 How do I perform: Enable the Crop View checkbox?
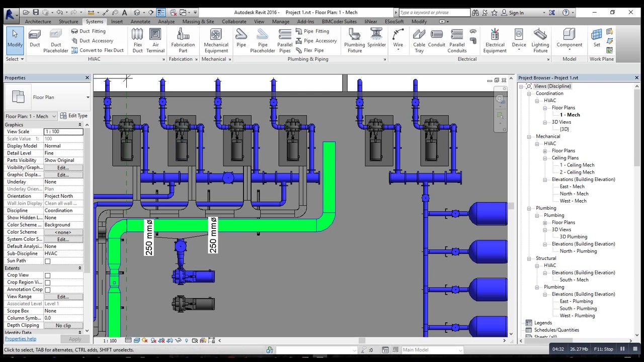48,276
